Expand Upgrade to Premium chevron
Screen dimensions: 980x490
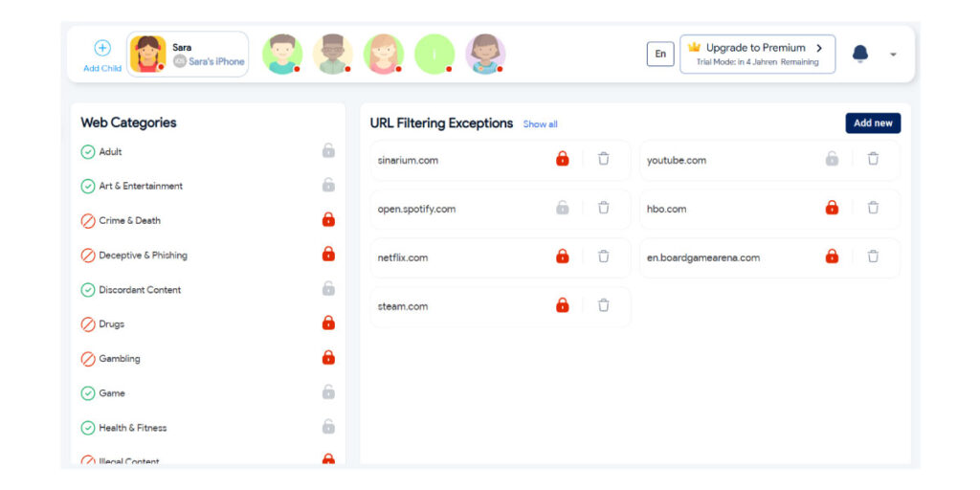point(818,48)
